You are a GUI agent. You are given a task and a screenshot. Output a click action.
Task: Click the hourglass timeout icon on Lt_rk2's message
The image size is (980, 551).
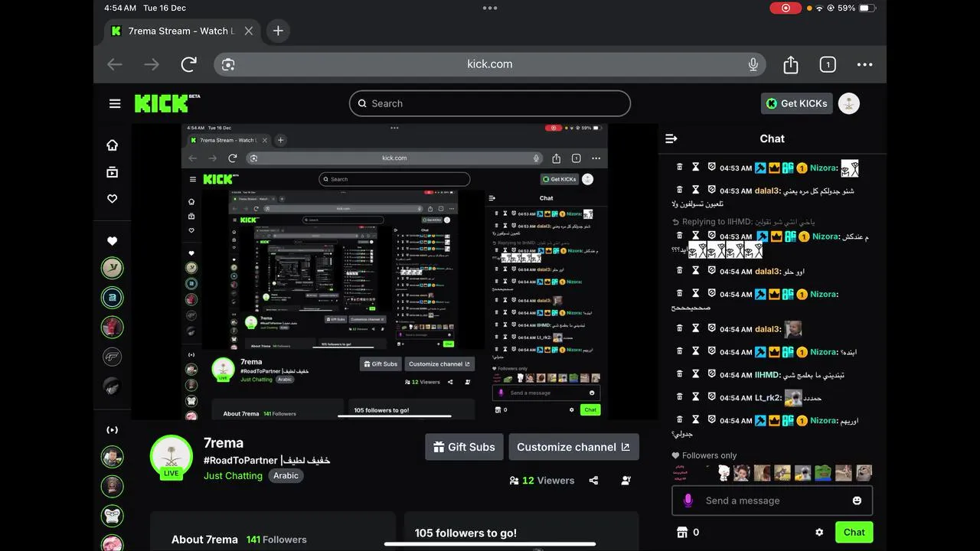click(696, 397)
